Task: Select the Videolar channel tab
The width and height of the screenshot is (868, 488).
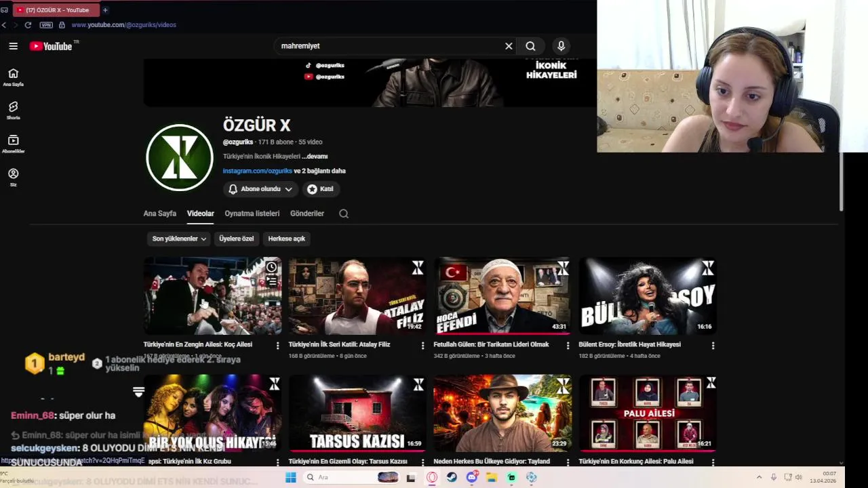Action: [x=200, y=213]
